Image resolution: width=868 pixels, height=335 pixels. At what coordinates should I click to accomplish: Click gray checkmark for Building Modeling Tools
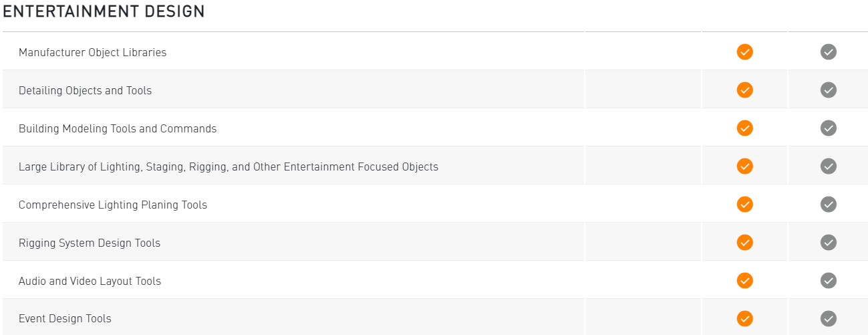828,128
